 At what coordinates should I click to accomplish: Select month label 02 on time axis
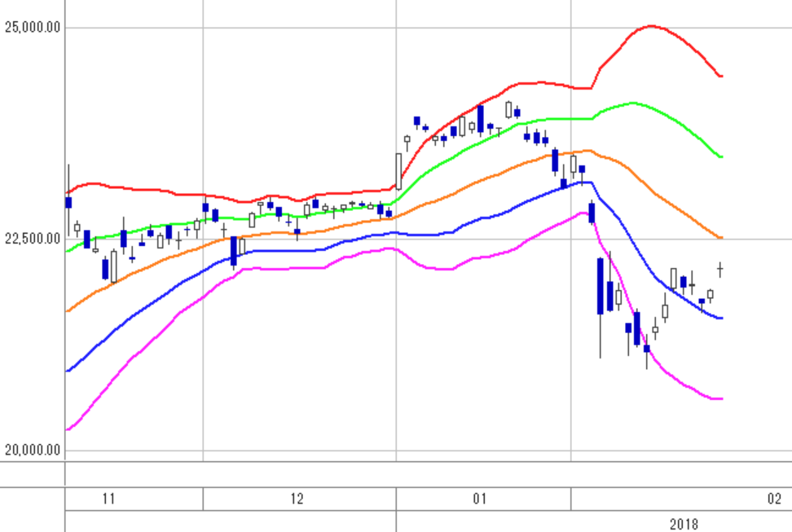point(774,499)
